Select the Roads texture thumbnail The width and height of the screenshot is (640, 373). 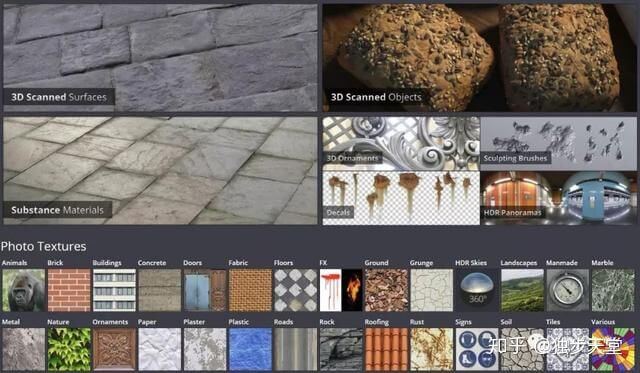(296, 350)
